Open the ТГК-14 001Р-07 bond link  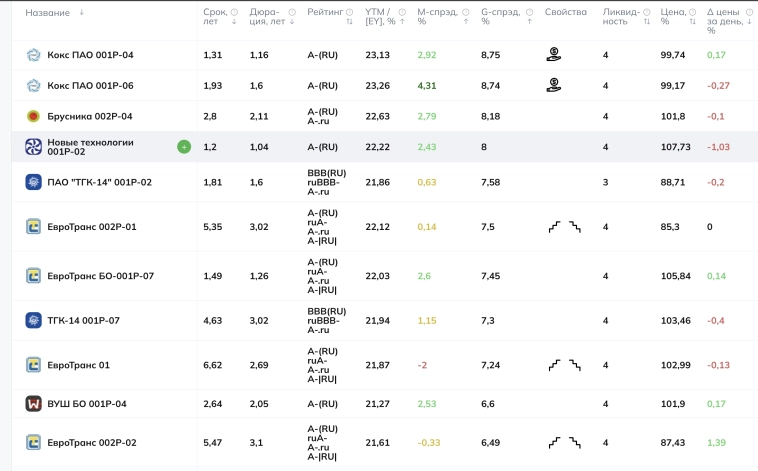coord(83,320)
